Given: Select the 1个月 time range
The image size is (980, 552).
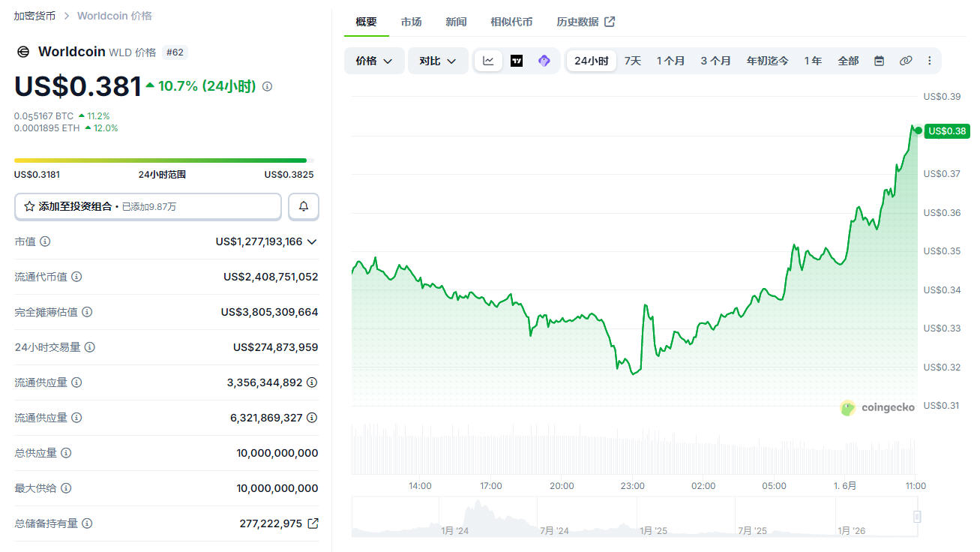Looking at the screenshot, I should [x=670, y=61].
